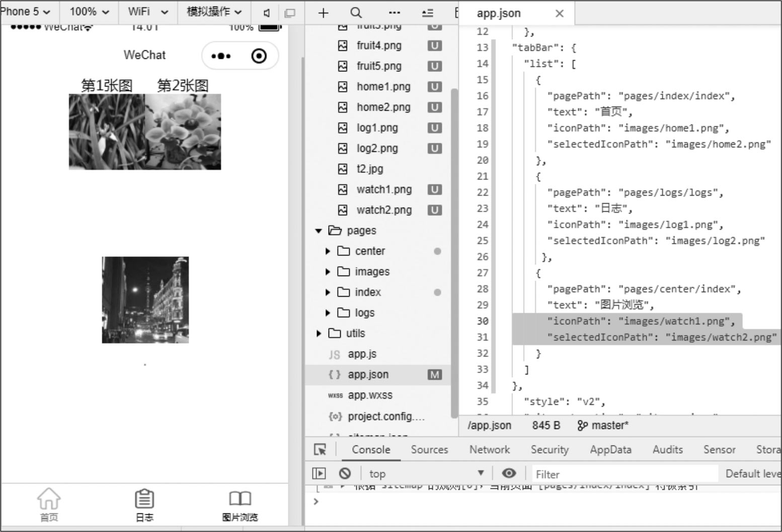Toggle the live expression eye icon

[509, 473]
